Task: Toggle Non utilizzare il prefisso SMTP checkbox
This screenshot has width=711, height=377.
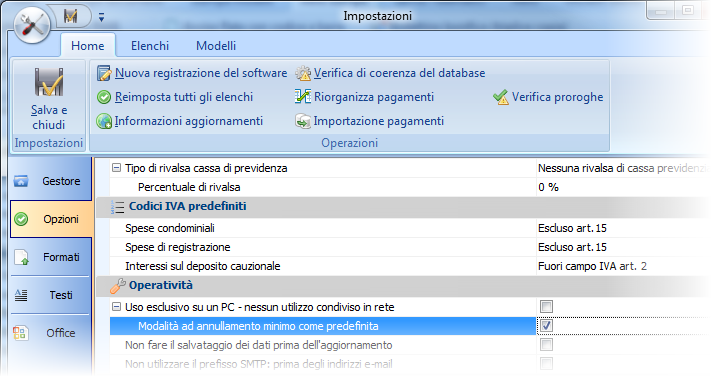Action: pos(546,364)
